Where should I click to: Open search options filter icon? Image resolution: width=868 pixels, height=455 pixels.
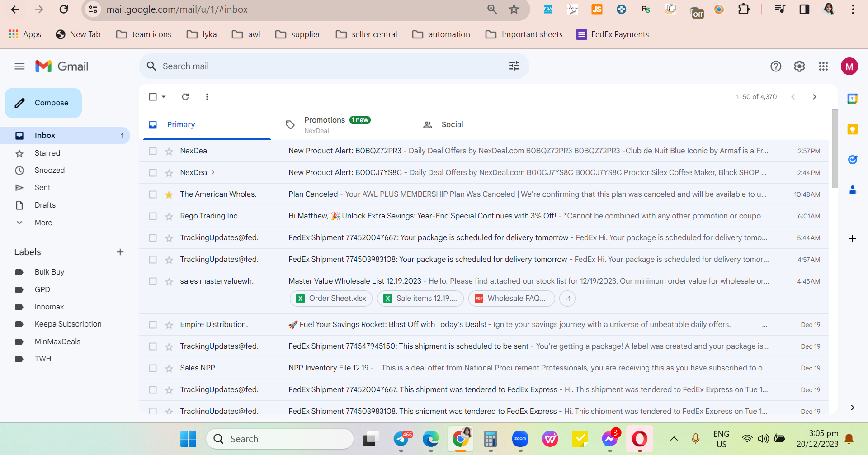pyautogui.click(x=514, y=66)
